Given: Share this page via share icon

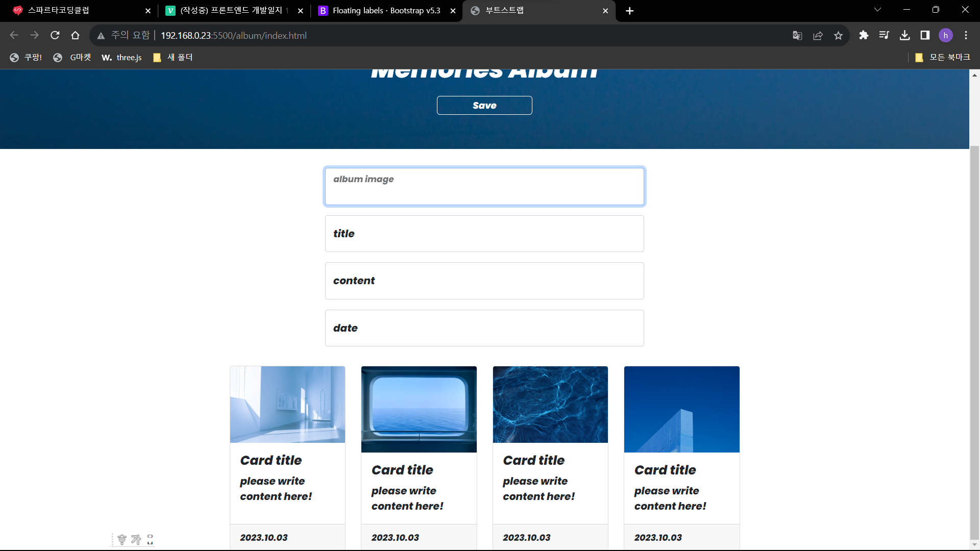Looking at the screenshot, I should coord(818,35).
